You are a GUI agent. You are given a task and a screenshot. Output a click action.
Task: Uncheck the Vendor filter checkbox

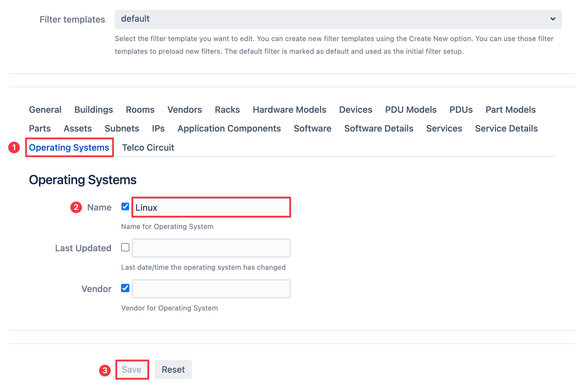125,288
